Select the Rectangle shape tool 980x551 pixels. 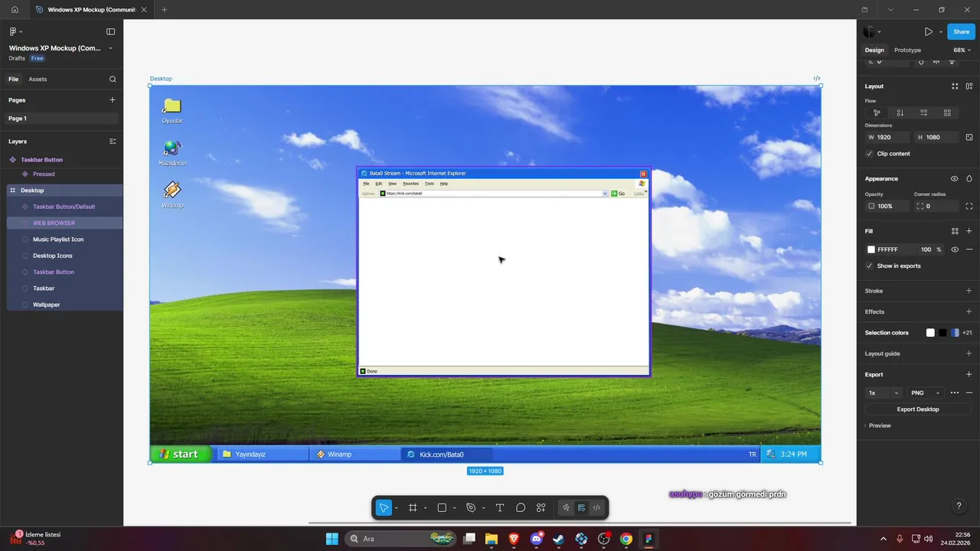(442, 507)
